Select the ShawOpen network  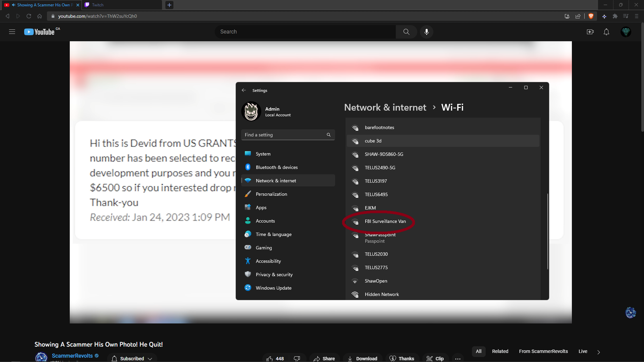click(443, 281)
